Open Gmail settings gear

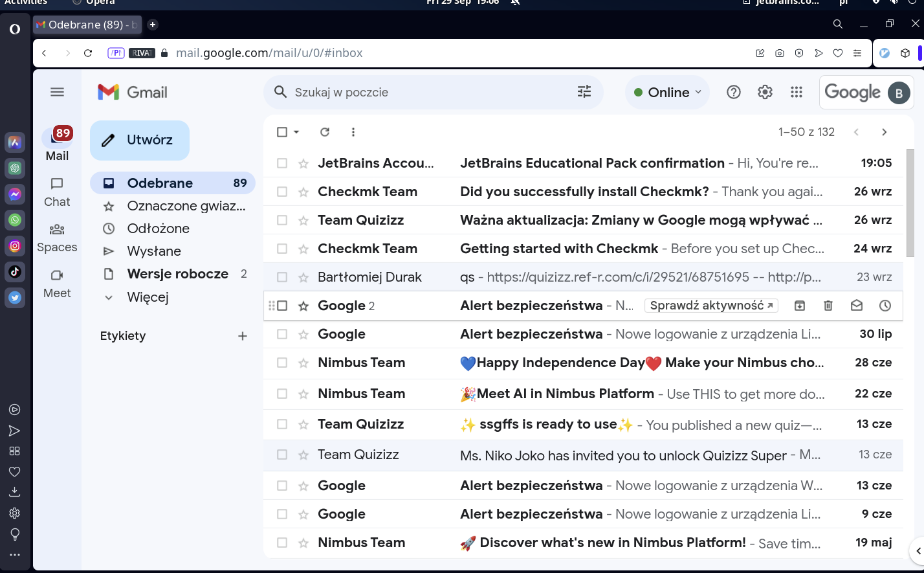point(765,92)
